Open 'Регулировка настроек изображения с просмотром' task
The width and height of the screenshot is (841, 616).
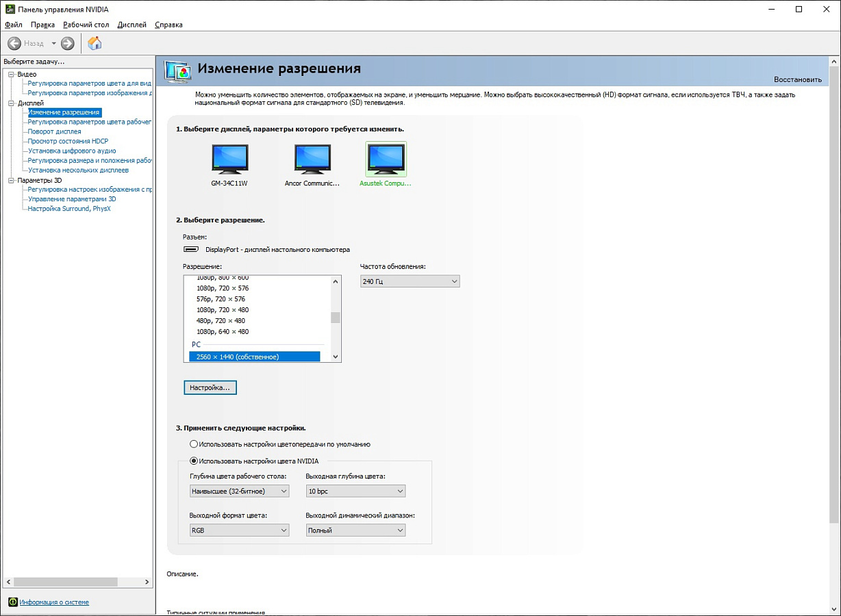[x=90, y=190]
